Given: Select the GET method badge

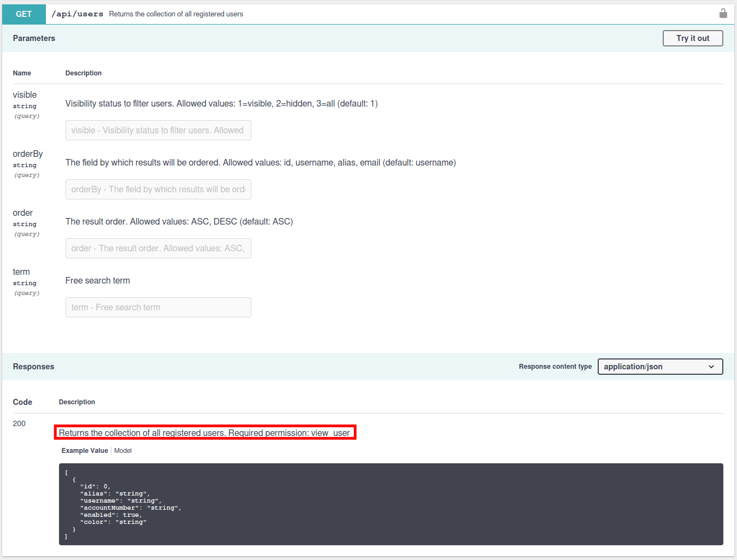Looking at the screenshot, I should pyautogui.click(x=23, y=13).
